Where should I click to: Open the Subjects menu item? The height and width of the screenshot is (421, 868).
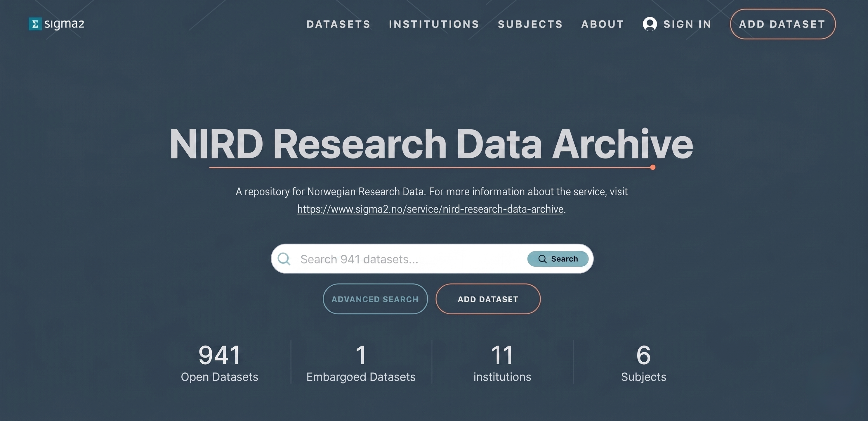point(530,24)
